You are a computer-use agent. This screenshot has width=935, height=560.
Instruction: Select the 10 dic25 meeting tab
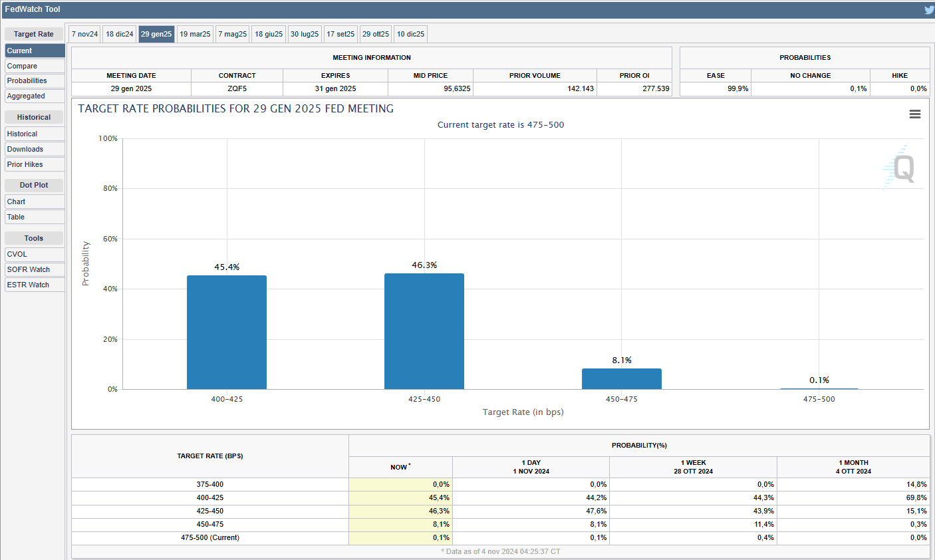[410, 34]
